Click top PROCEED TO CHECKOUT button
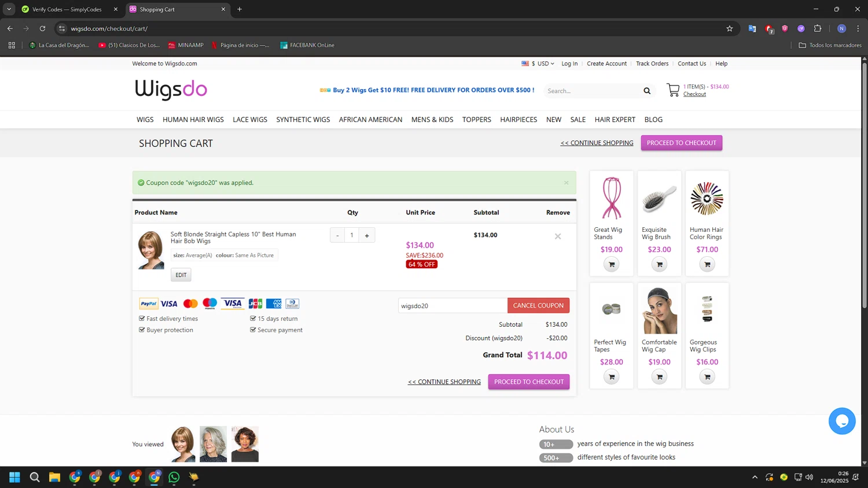Image resolution: width=868 pixels, height=488 pixels. pyautogui.click(x=682, y=143)
